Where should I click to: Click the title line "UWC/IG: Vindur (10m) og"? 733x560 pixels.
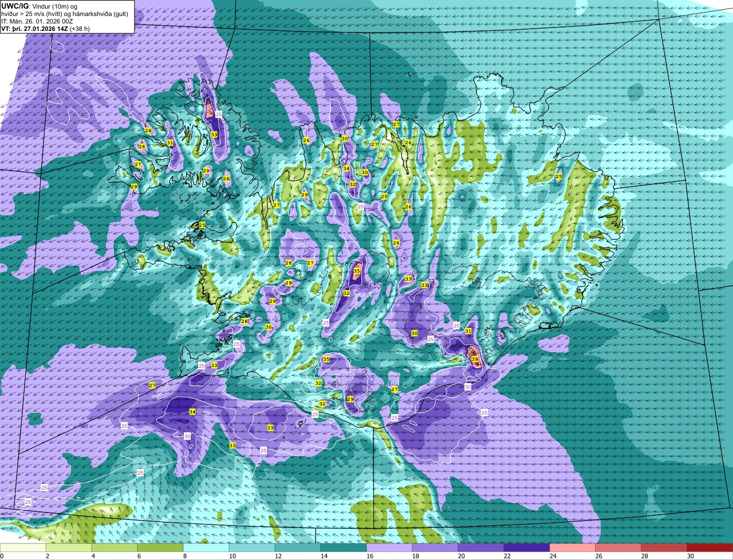pos(40,5)
